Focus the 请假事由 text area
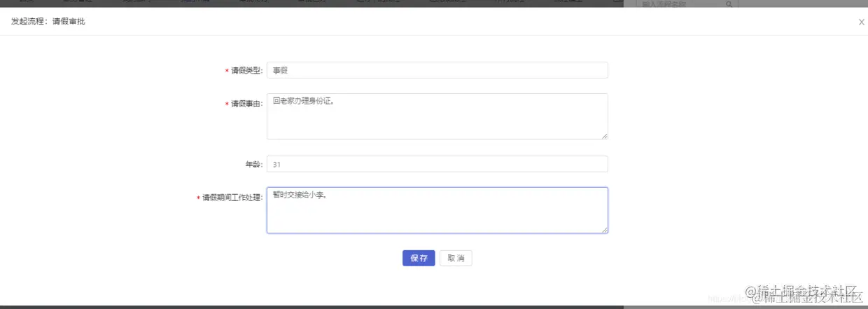 coord(437,116)
